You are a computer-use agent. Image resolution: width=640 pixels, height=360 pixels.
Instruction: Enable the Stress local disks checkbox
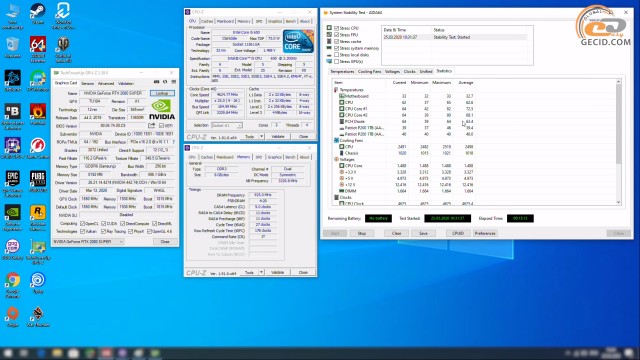click(336, 55)
